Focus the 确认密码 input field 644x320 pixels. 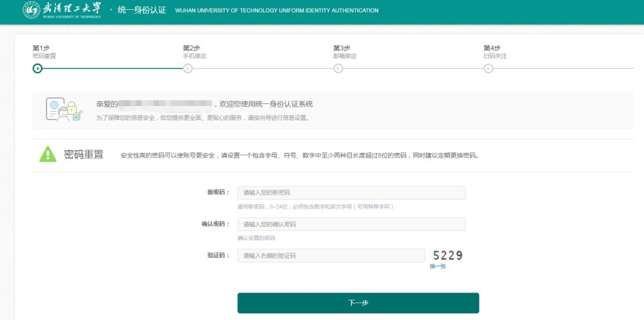(351, 224)
